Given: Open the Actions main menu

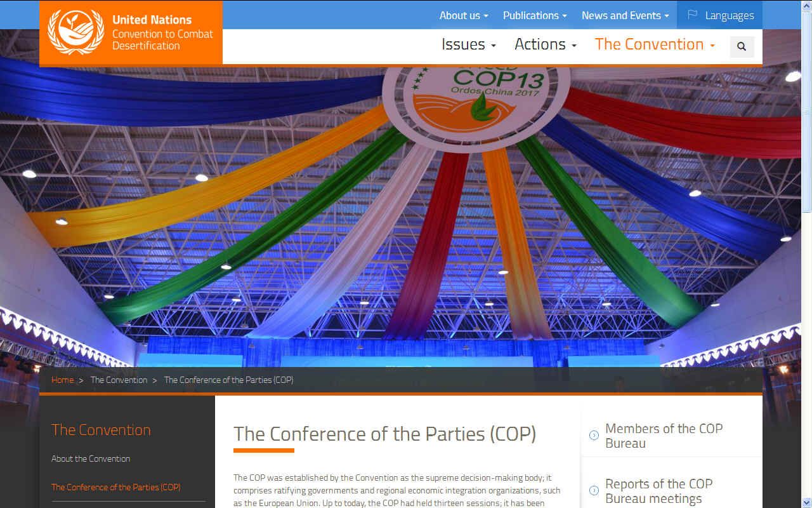Looking at the screenshot, I should 546,44.
